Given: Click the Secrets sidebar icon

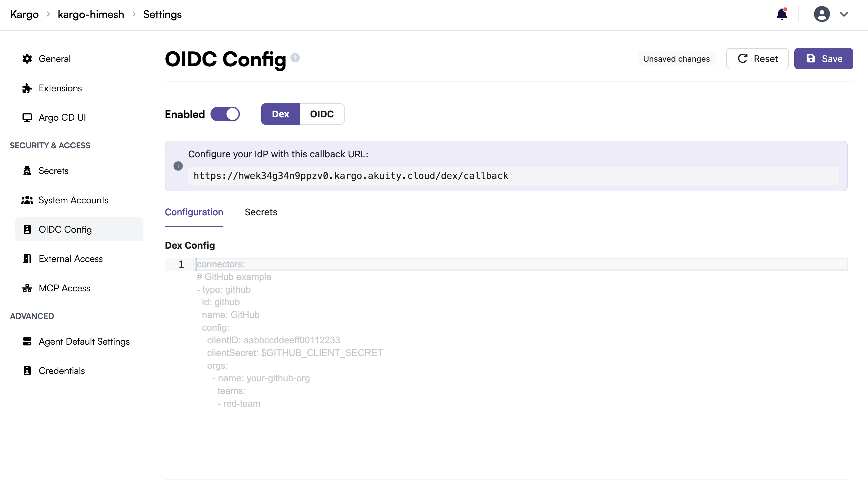Looking at the screenshot, I should coord(27,171).
